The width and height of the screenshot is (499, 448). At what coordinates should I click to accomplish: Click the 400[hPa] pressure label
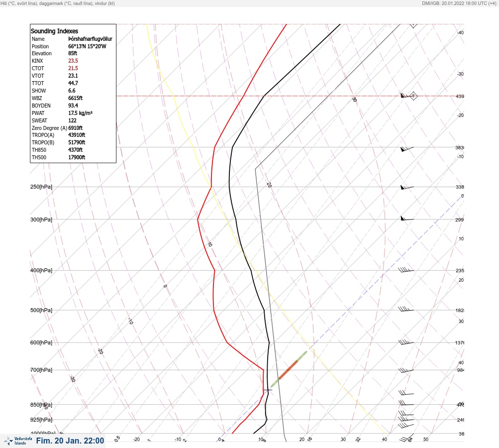[41, 270]
